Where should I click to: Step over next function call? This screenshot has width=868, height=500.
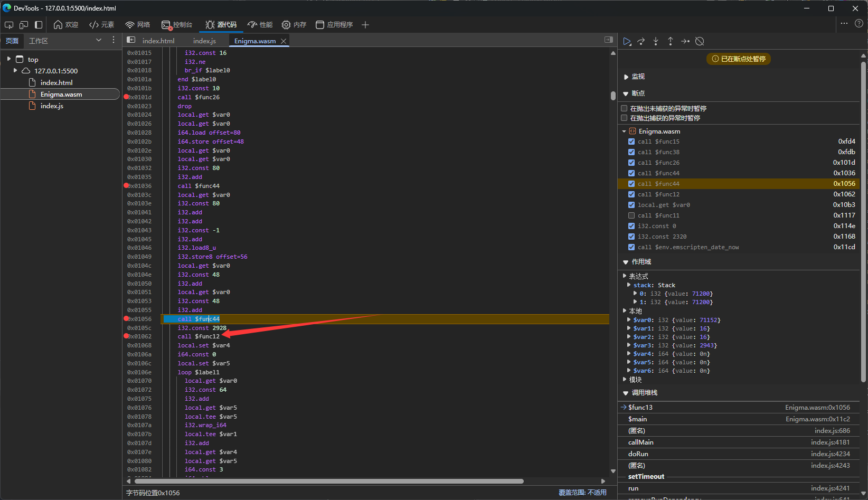[641, 41]
